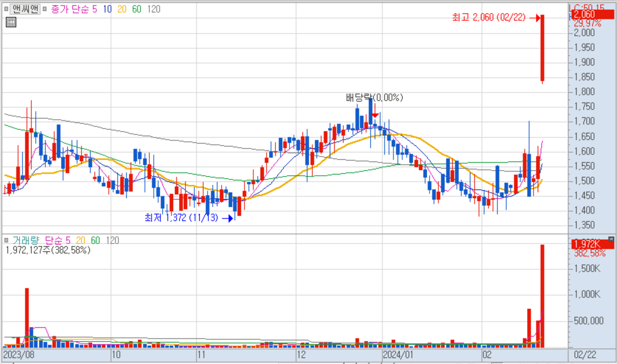The width and height of the screenshot is (617, 364).
Task: Click the 29,97% change rate text
Action: point(587,23)
